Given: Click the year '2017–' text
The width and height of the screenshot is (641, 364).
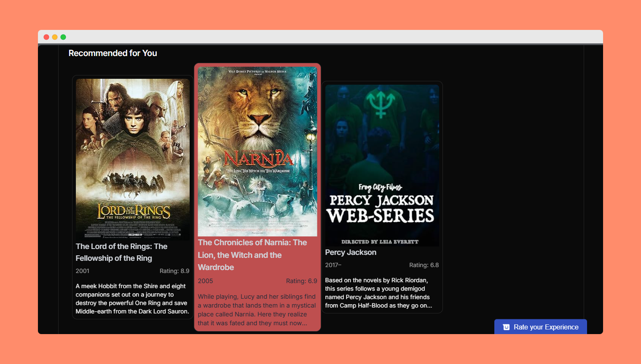Looking at the screenshot, I should point(333,265).
